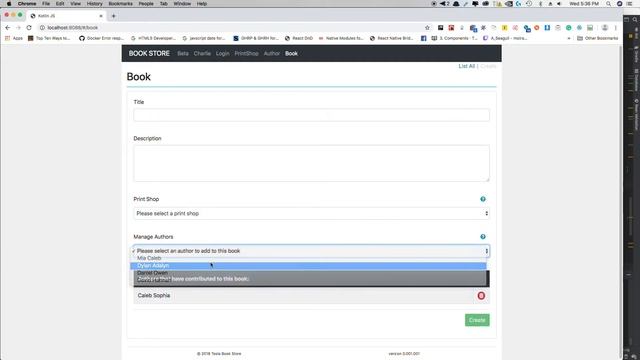
Task: Go to Beta in Book Store navbar
Action: point(183,53)
